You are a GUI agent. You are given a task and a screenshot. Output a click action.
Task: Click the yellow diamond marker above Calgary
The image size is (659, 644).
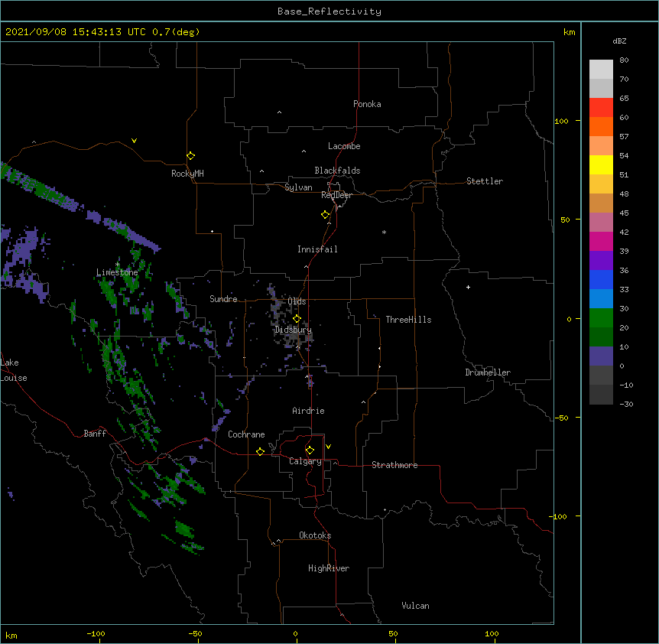[310, 450]
